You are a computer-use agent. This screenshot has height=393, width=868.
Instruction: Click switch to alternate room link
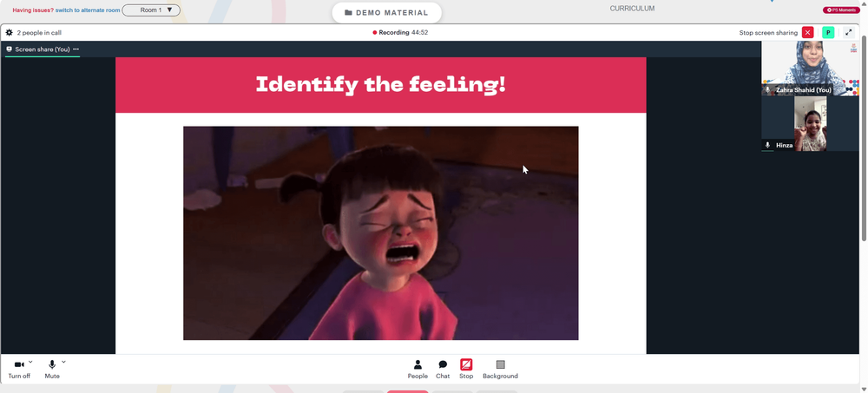[x=88, y=10]
